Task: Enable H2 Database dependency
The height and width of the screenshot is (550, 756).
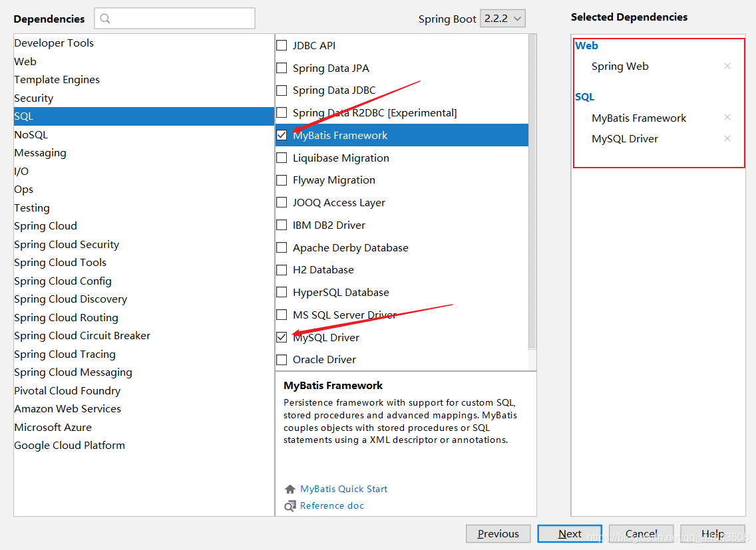Action: click(x=282, y=270)
